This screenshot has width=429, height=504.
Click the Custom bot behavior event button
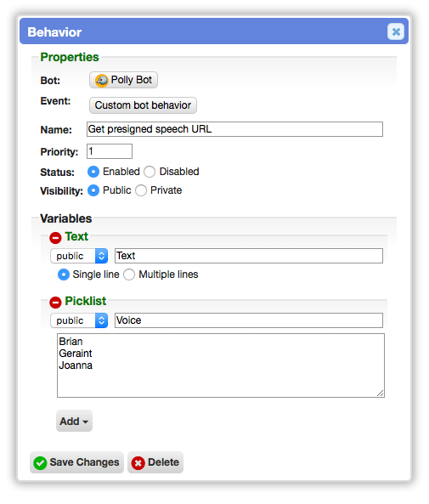click(x=143, y=105)
